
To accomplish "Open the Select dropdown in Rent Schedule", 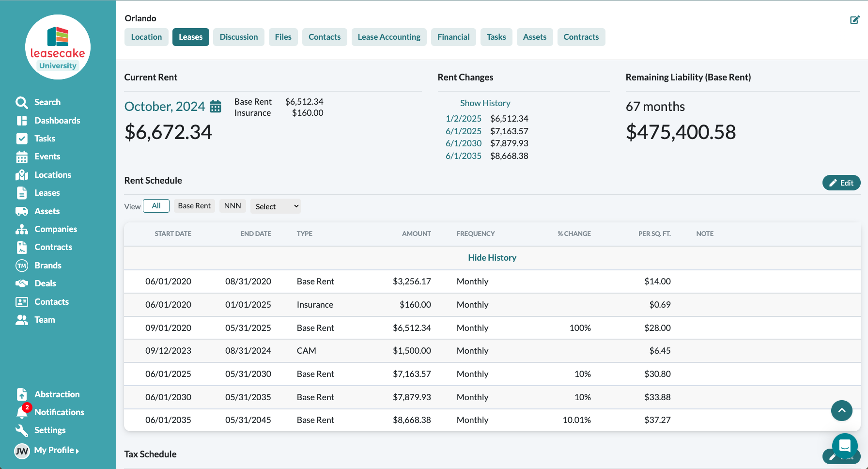I will point(276,206).
